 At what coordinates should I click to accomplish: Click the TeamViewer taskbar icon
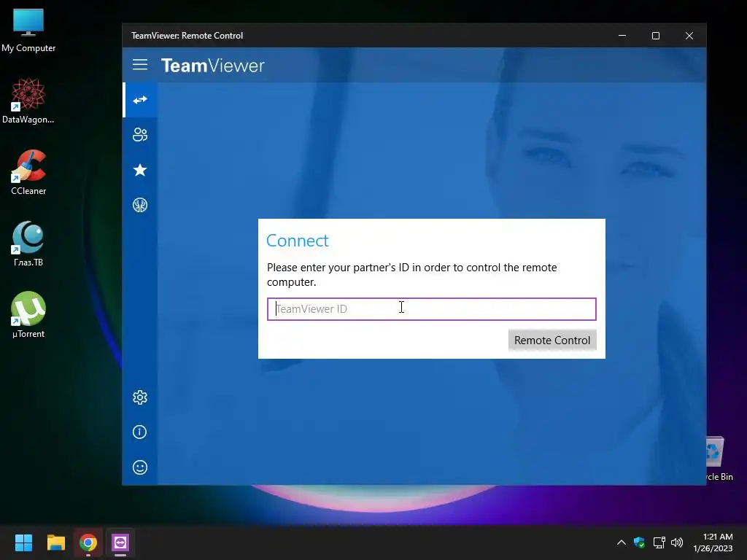point(120,542)
